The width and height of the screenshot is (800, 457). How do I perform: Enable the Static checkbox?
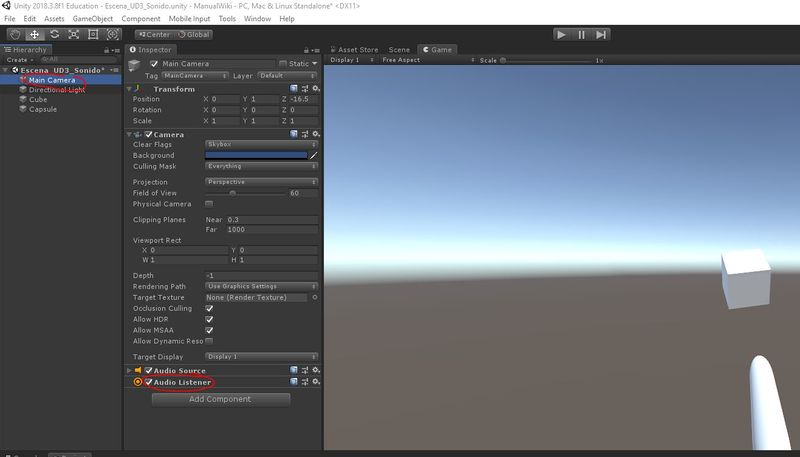(283, 64)
